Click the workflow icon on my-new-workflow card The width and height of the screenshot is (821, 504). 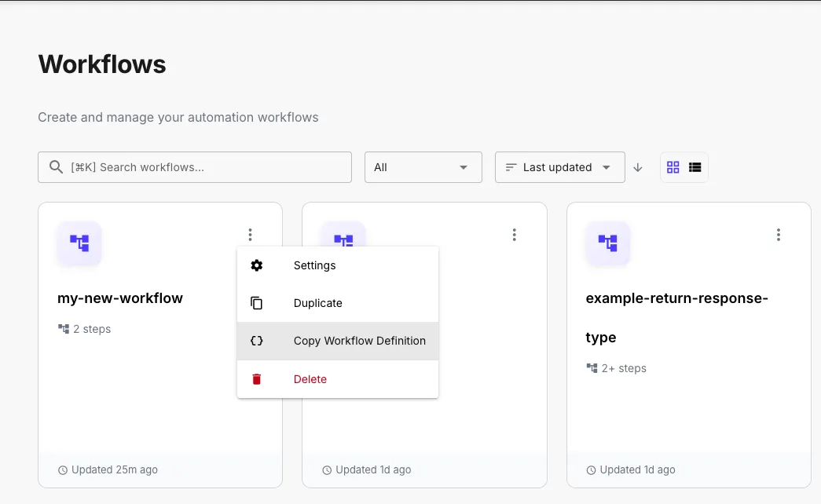pyautogui.click(x=79, y=243)
